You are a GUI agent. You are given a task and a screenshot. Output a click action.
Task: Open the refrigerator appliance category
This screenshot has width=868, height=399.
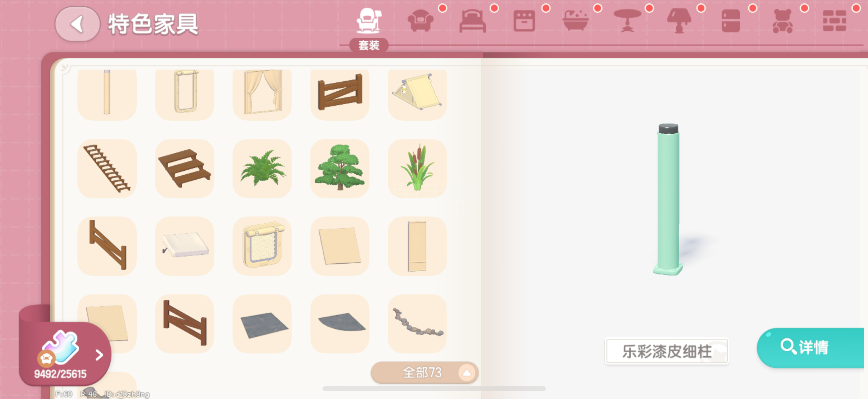coord(731,21)
